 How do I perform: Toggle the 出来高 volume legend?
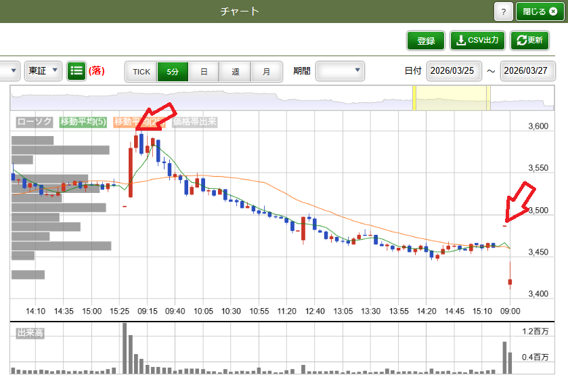(x=30, y=333)
